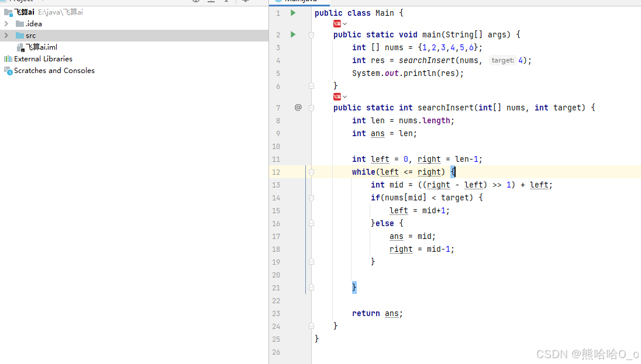
Task: Click 'int mid' declaration on line 13
Action: tap(387, 185)
